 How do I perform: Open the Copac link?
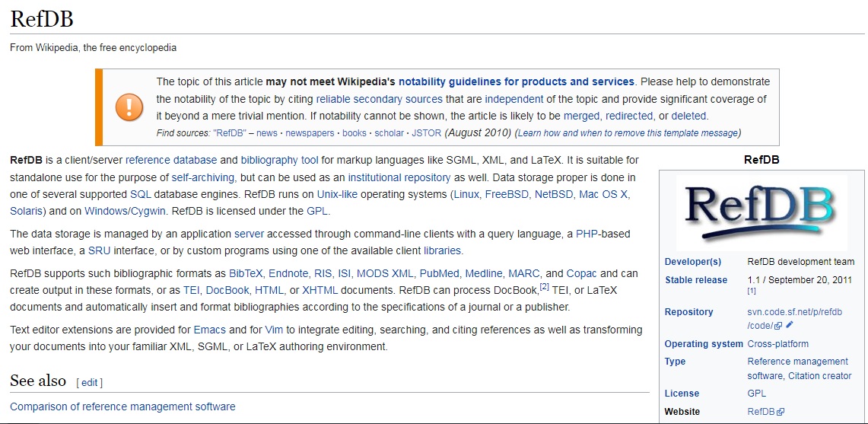click(582, 274)
